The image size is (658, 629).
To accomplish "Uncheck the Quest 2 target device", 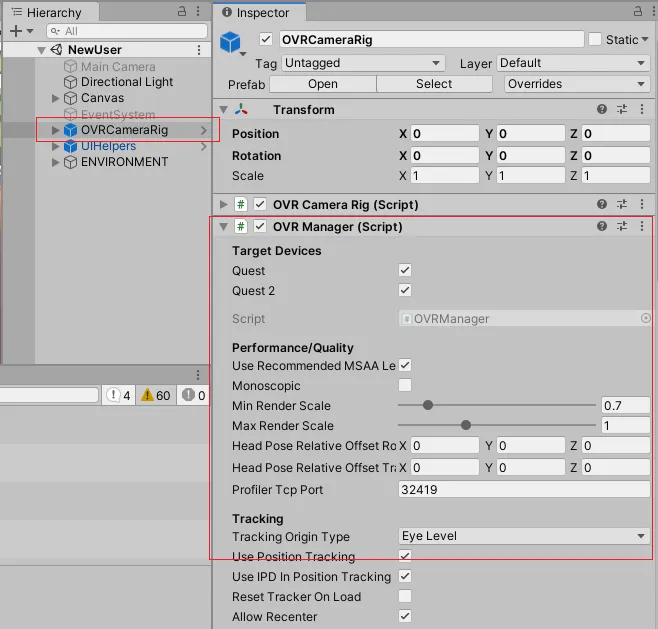I will pyautogui.click(x=405, y=290).
